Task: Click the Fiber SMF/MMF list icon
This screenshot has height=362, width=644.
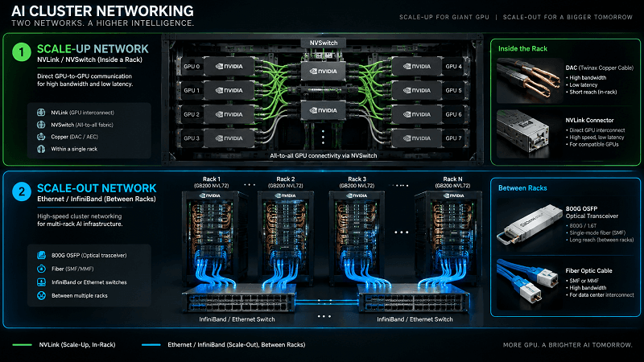Action: point(42,269)
